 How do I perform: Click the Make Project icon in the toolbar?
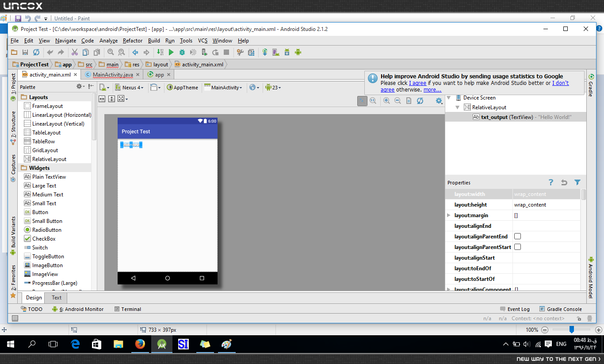160,52
